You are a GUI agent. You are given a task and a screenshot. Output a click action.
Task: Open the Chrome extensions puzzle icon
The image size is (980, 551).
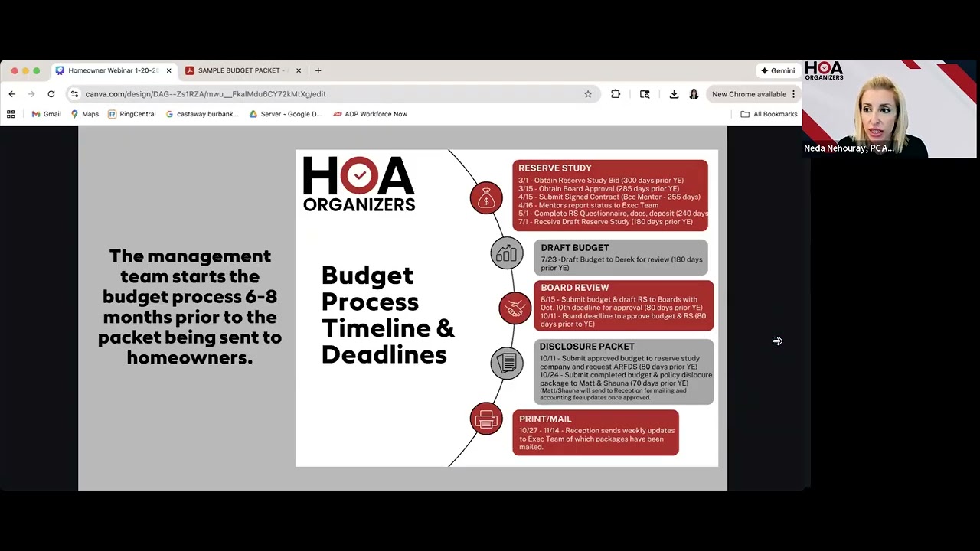pyautogui.click(x=616, y=94)
